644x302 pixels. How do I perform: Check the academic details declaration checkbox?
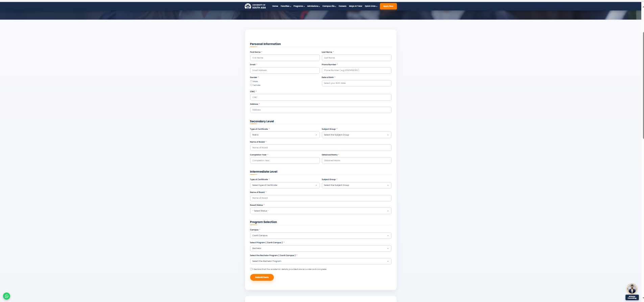point(251,269)
